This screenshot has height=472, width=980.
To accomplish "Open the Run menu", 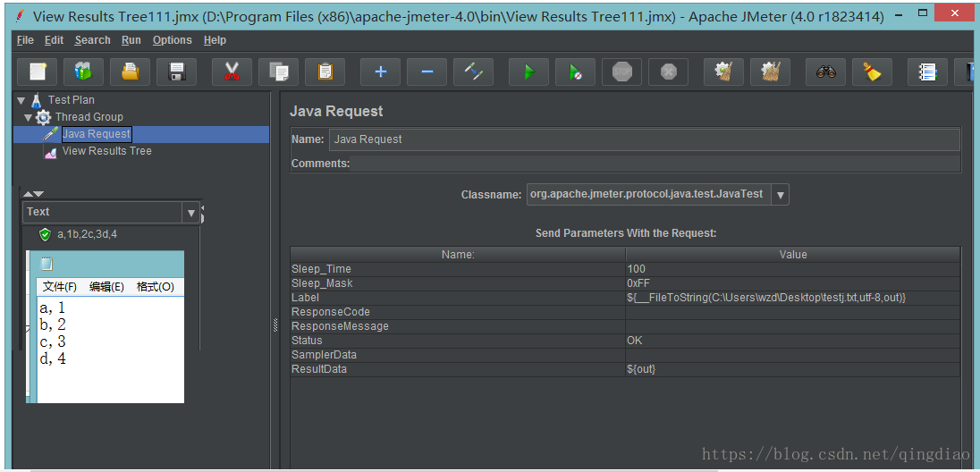I will tap(131, 40).
